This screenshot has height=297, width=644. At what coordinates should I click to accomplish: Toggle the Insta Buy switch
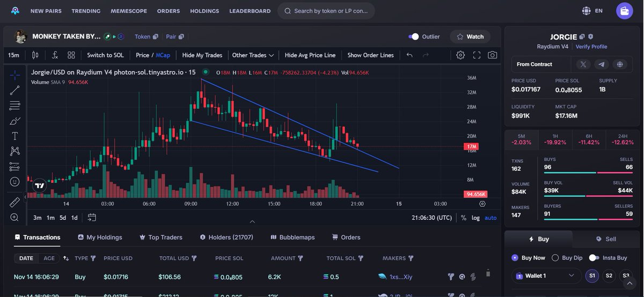tap(594, 258)
